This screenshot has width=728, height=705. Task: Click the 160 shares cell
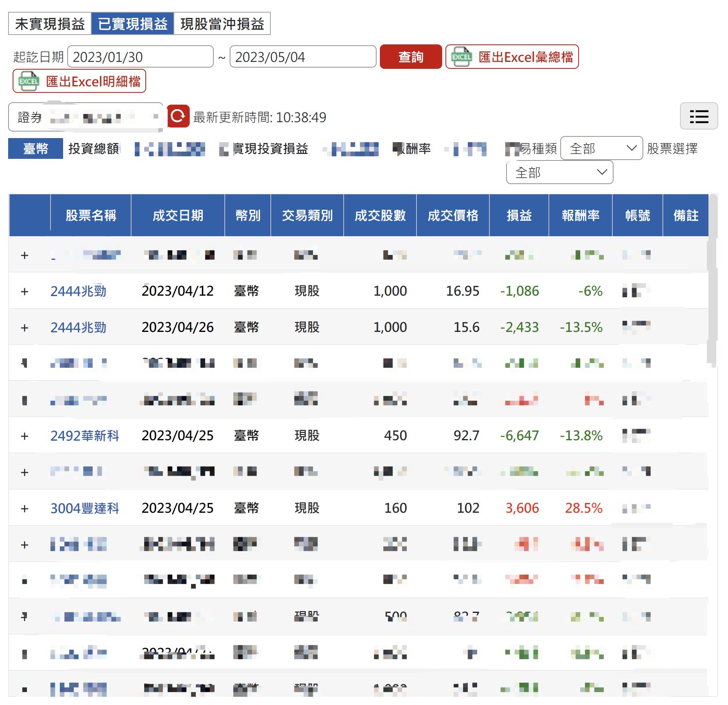pos(395,508)
